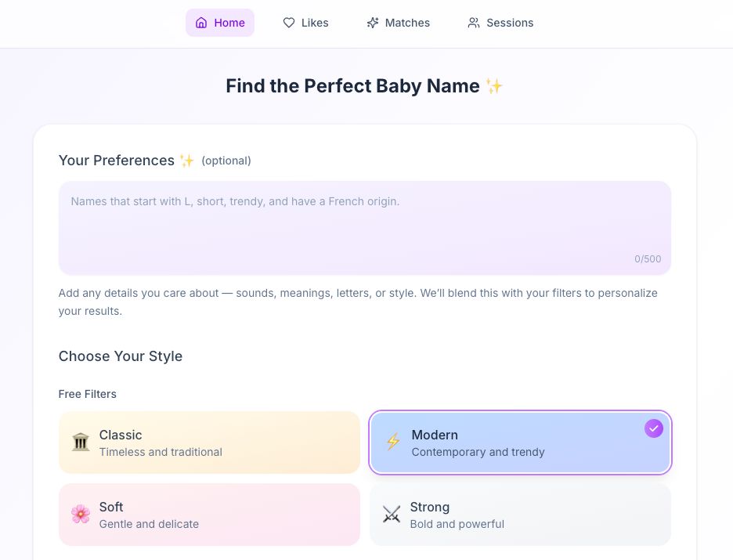Image resolution: width=733 pixels, height=560 pixels.
Task: Select the Strong style filter
Action: 520,515
